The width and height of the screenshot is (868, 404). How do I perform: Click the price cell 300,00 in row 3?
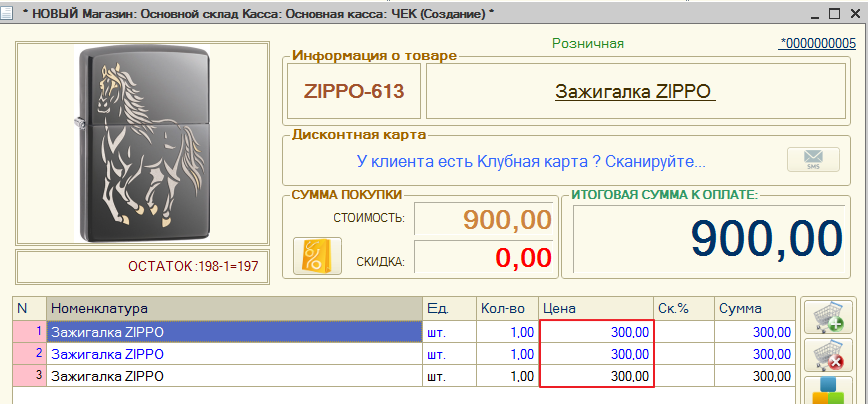[596, 376]
